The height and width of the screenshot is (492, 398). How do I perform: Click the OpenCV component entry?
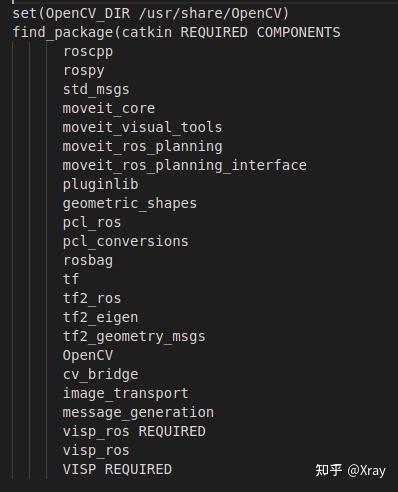88,355
